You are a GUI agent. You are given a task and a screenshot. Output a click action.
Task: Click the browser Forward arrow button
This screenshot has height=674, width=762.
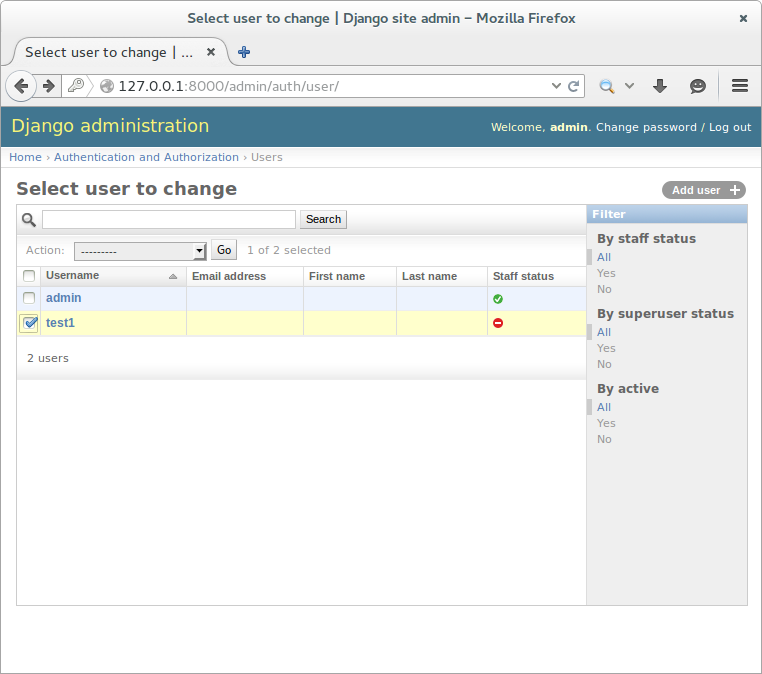pos(49,86)
